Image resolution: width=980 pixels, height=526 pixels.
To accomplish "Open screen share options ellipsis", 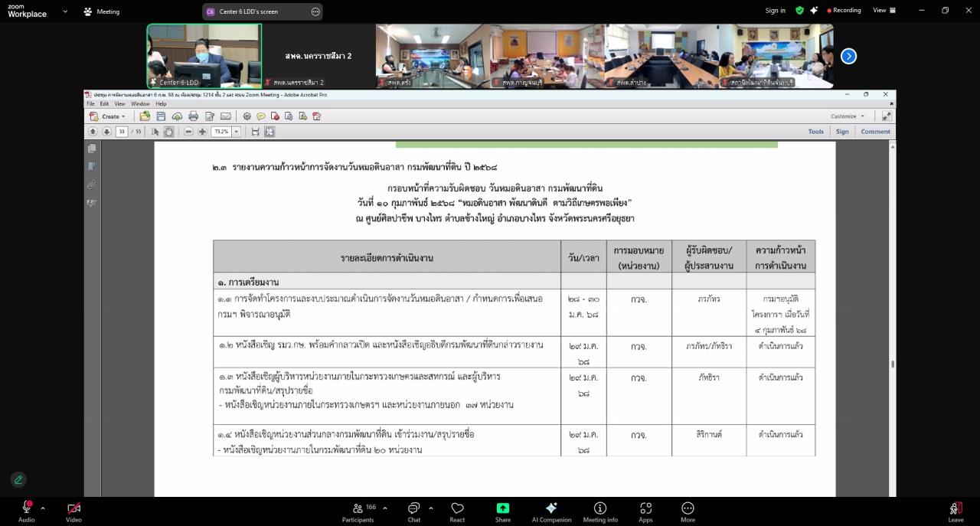I will click(x=315, y=11).
